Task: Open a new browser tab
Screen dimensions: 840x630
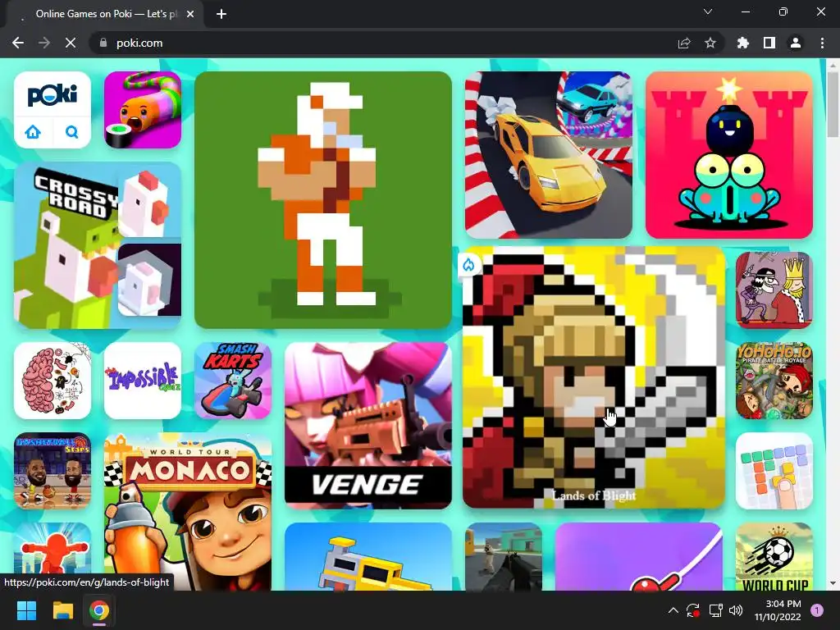Action: click(x=221, y=14)
